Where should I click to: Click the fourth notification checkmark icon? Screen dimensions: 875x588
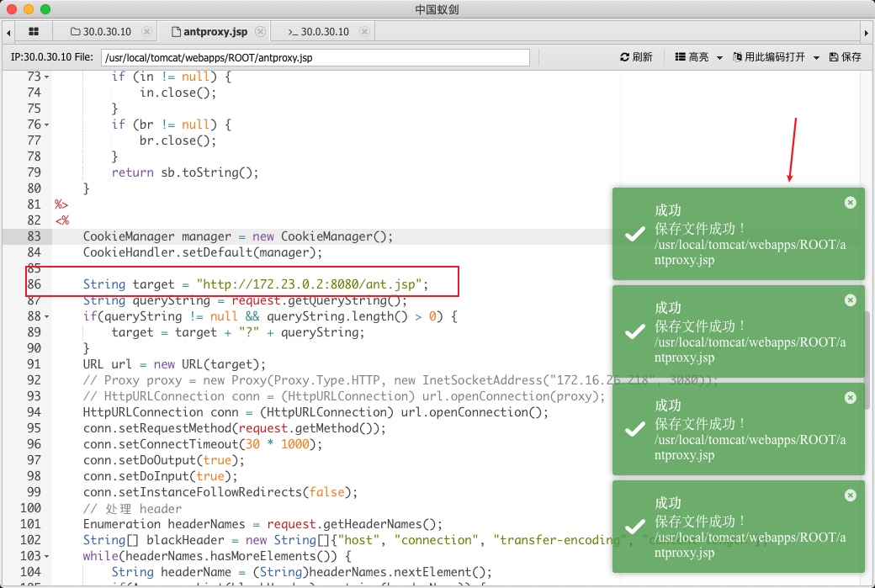pyautogui.click(x=635, y=527)
